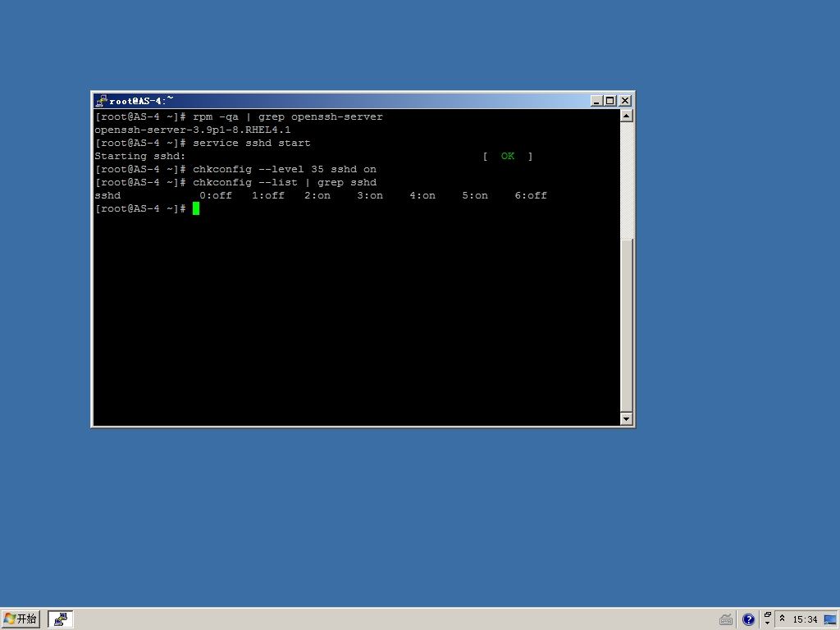Screen dimensions: 840x630
Task: Click the '6:off' runlevel value
Action: coord(531,195)
